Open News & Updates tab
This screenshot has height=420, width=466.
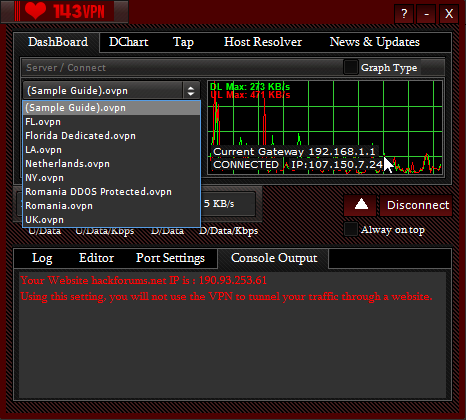pos(374,42)
